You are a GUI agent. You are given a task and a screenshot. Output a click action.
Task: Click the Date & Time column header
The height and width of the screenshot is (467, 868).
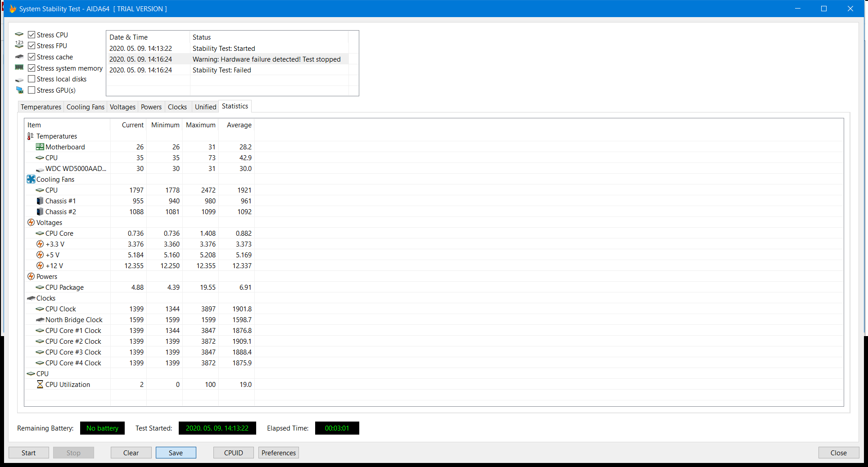coord(148,37)
